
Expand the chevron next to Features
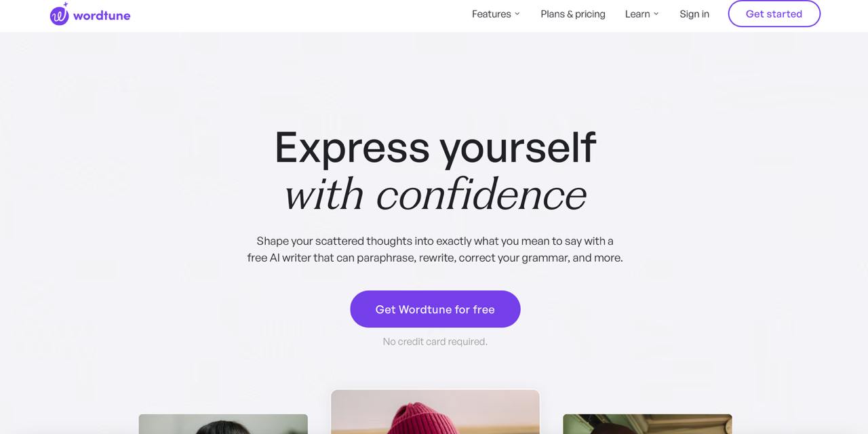[517, 14]
